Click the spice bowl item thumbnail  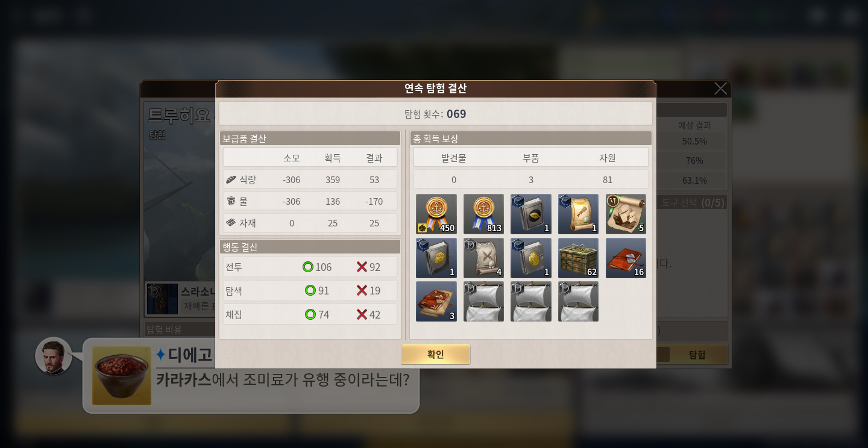tap(122, 375)
